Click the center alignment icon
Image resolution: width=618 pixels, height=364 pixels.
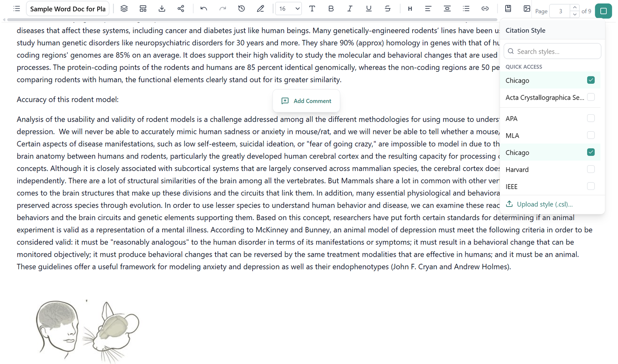(x=447, y=8)
